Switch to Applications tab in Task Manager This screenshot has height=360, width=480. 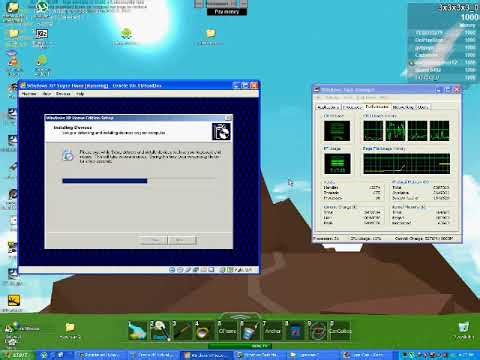[x=328, y=107]
